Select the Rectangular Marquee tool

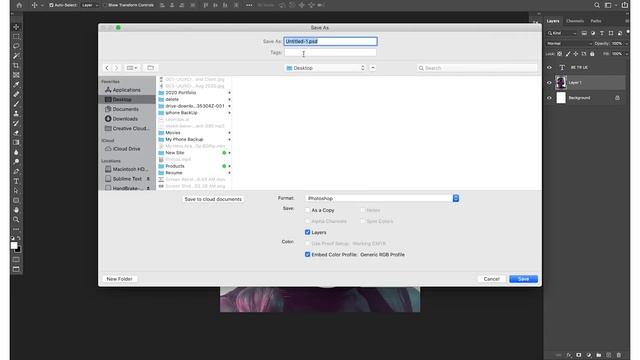(x=16, y=37)
